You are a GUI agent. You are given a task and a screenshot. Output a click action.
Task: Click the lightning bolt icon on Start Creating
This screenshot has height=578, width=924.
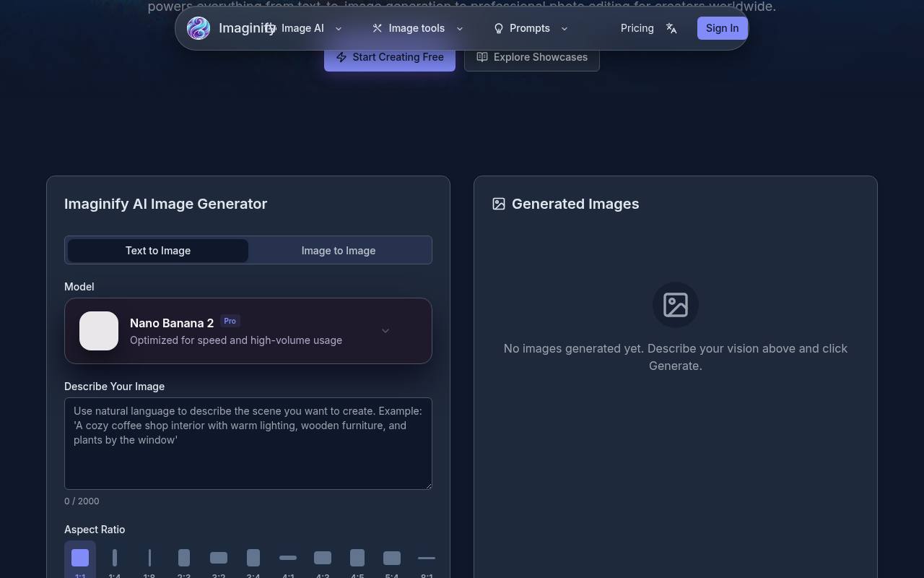pyautogui.click(x=341, y=57)
